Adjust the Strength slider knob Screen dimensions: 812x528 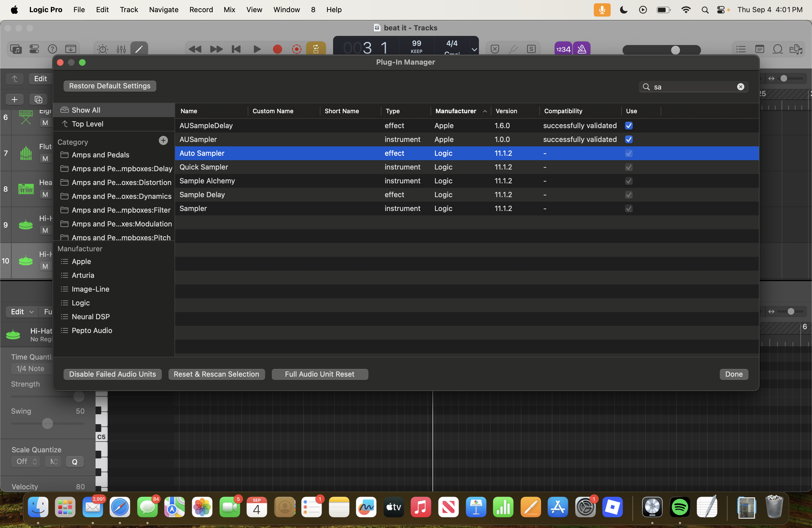[79, 396]
